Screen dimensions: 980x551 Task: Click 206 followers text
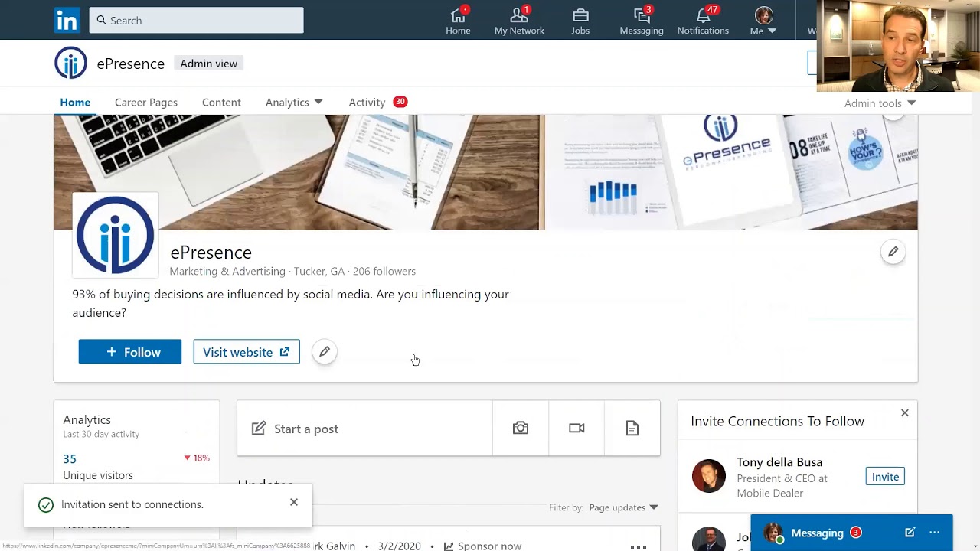coord(384,271)
